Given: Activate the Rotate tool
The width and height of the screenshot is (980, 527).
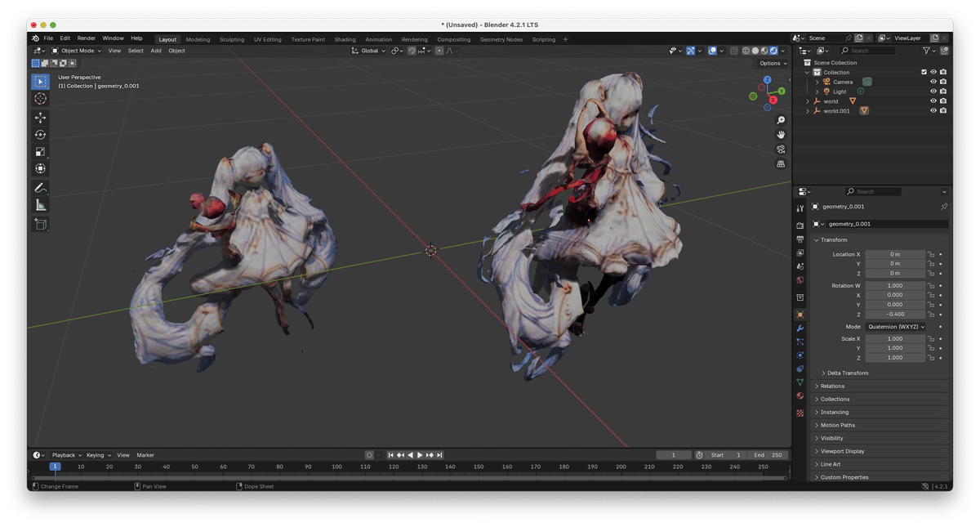Looking at the screenshot, I should click(41, 135).
